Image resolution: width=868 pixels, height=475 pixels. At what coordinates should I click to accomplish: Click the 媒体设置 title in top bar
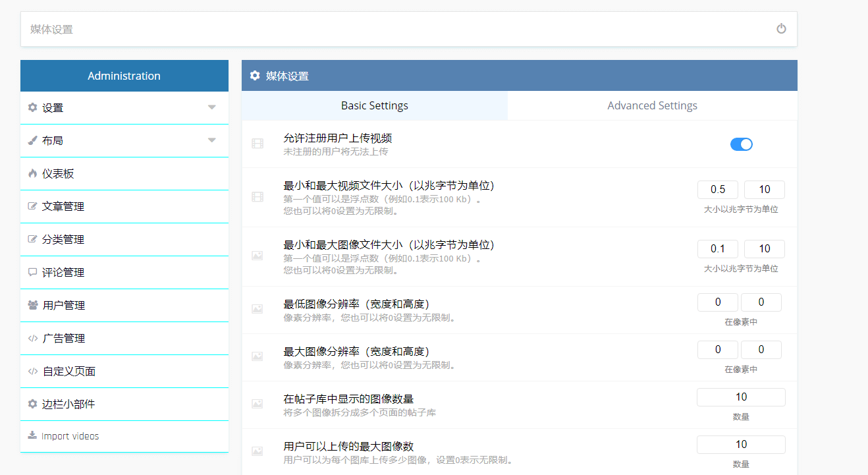click(51, 30)
